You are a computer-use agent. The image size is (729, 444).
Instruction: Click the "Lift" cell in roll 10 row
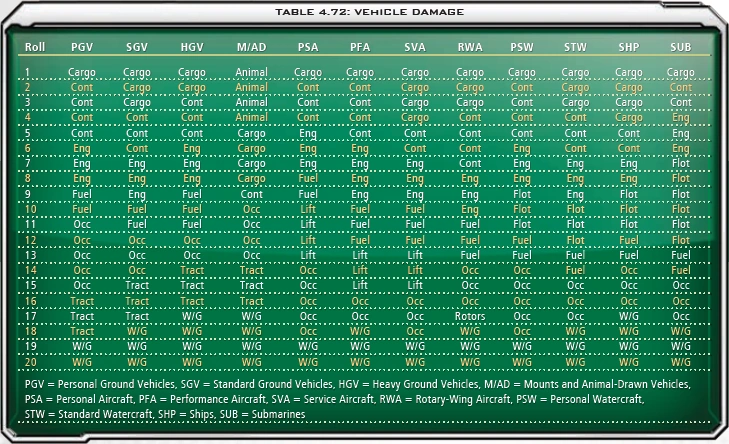(308, 209)
